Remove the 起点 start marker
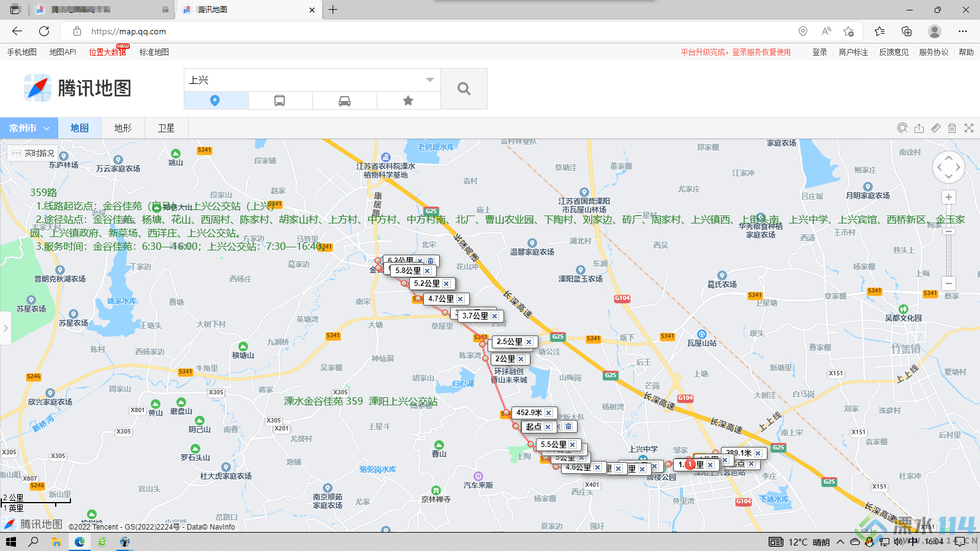 click(548, 427)
